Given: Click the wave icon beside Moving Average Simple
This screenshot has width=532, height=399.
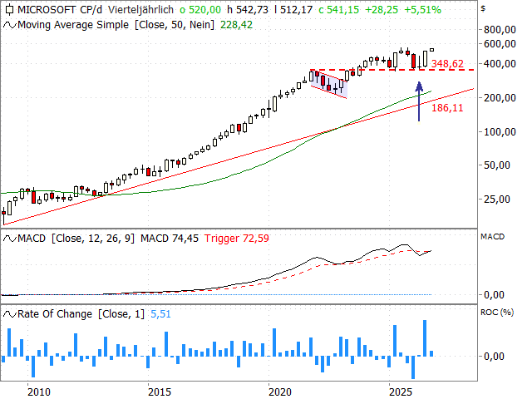Looking at the screenshot, I should (x=10, y=25).
